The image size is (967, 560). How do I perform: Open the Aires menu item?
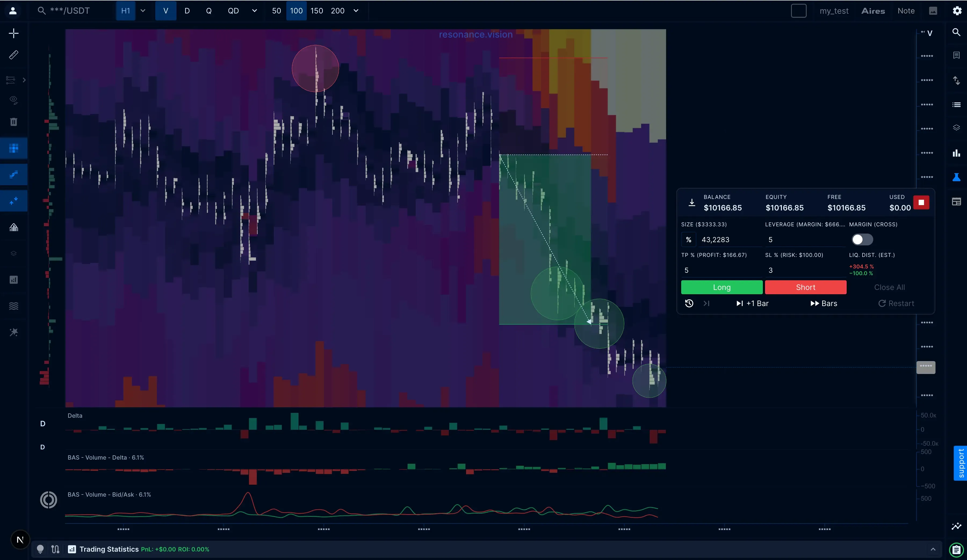click(873, 11)
